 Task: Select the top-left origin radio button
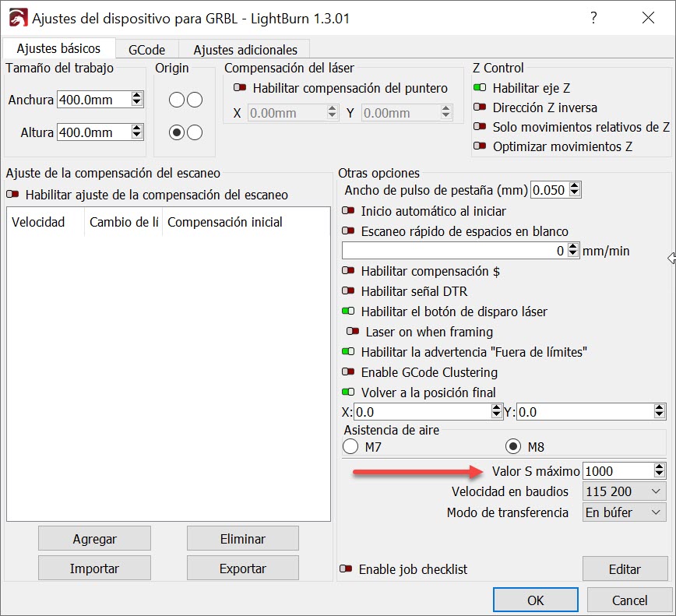[x=176, y=100]
